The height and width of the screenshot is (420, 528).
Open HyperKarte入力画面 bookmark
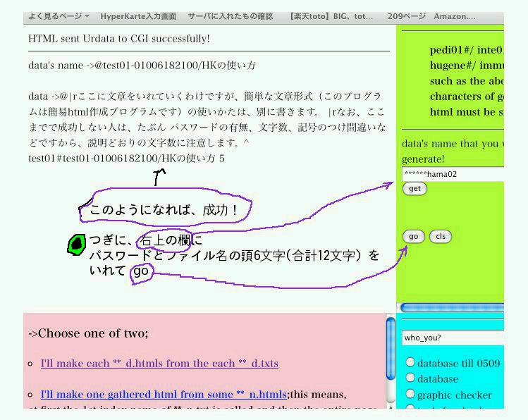138,16
